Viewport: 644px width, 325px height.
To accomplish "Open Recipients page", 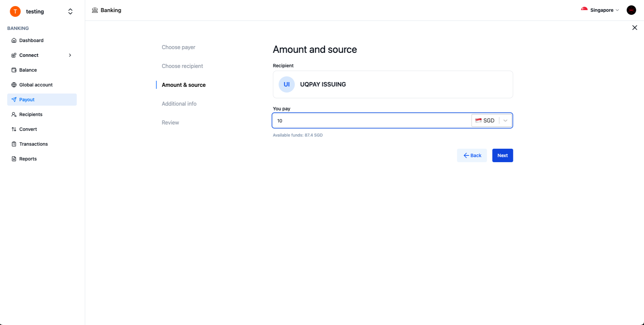I will [42, 114].
